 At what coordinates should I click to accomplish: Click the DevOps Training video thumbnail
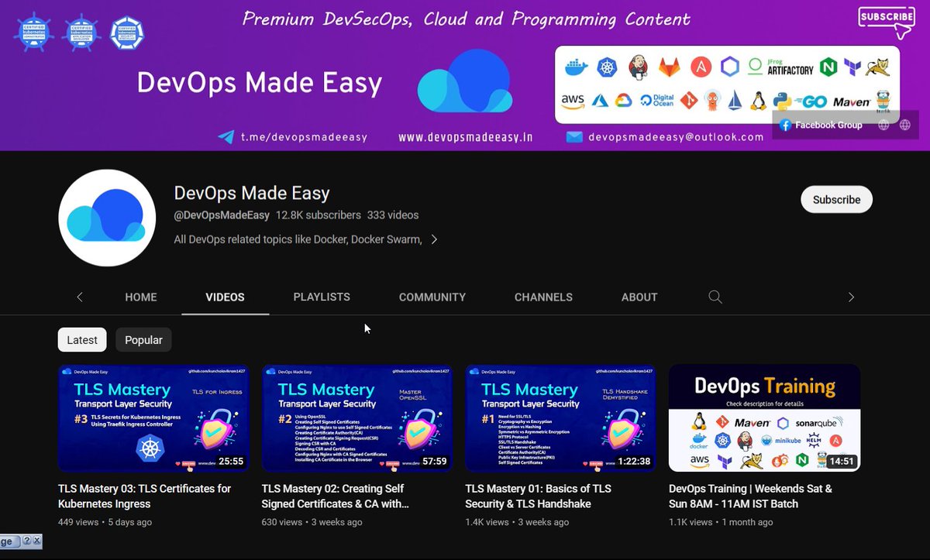pyautogui.click(x=764, y=417)
